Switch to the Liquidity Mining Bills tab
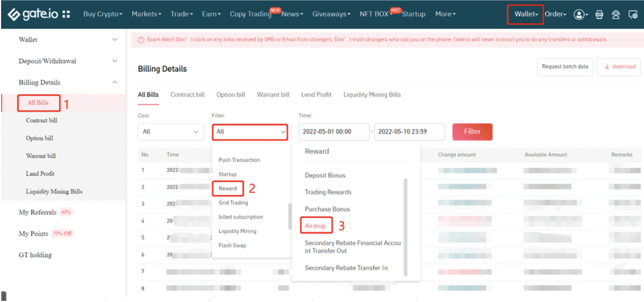The width and height of the screenshot is (644, 302). pos(372,95)
